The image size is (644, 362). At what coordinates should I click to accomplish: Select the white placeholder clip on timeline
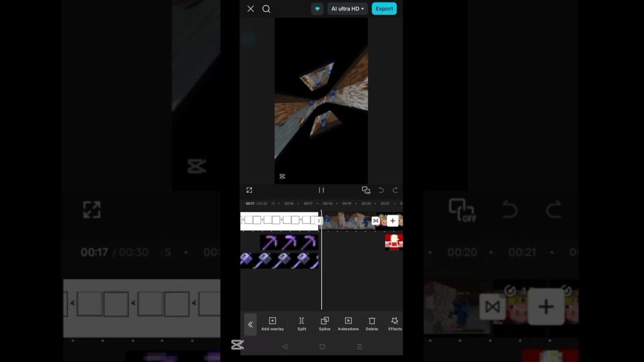280,221
